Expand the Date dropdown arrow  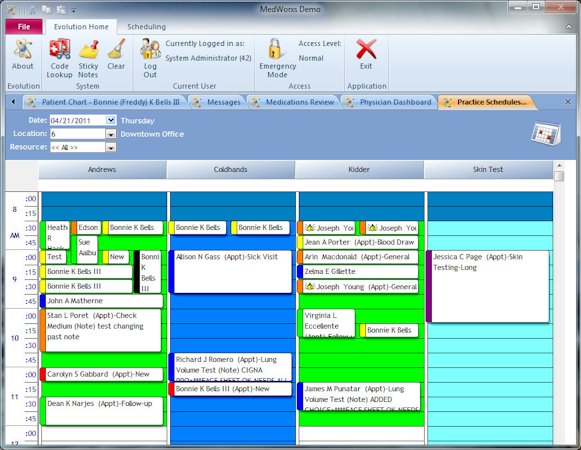pyautogui.click(x=110, y=120)
